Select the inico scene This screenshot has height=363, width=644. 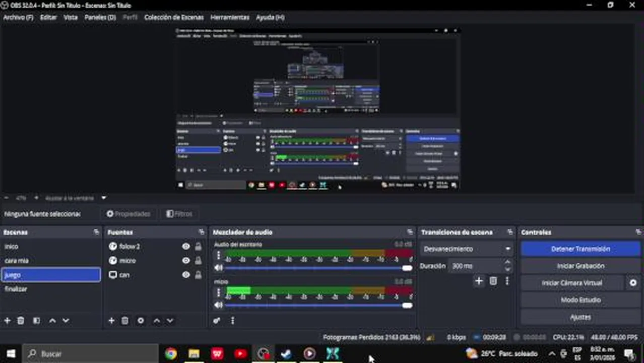click(51, 247)
